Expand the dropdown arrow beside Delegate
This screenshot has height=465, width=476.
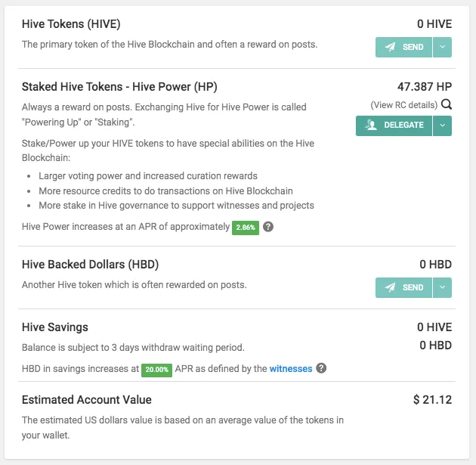[442, 126]
